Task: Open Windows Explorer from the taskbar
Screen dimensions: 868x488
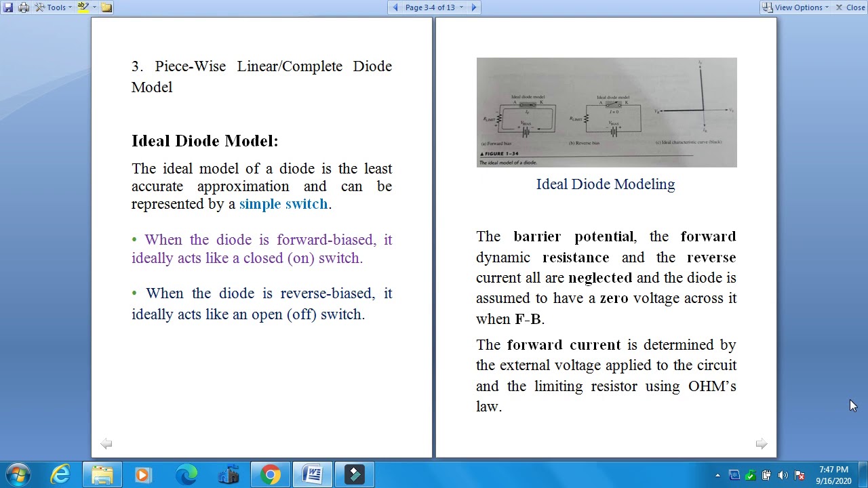Action: click(x=102, y=474)
